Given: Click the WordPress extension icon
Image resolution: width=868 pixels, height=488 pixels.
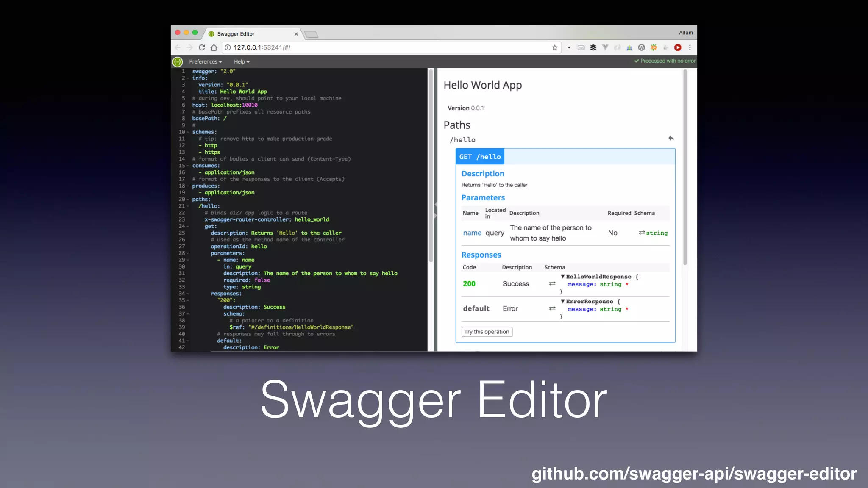Looking at the screenshot, I should [x=641, y=47].
